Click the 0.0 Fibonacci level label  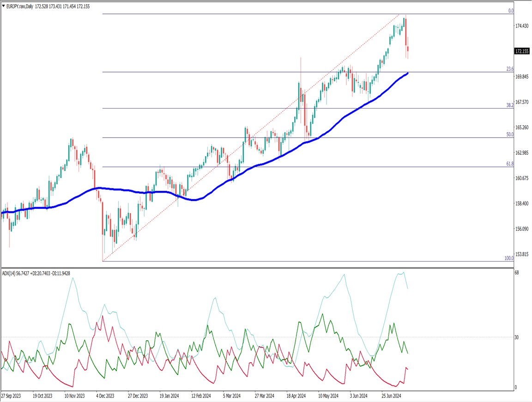coord(511,11)
